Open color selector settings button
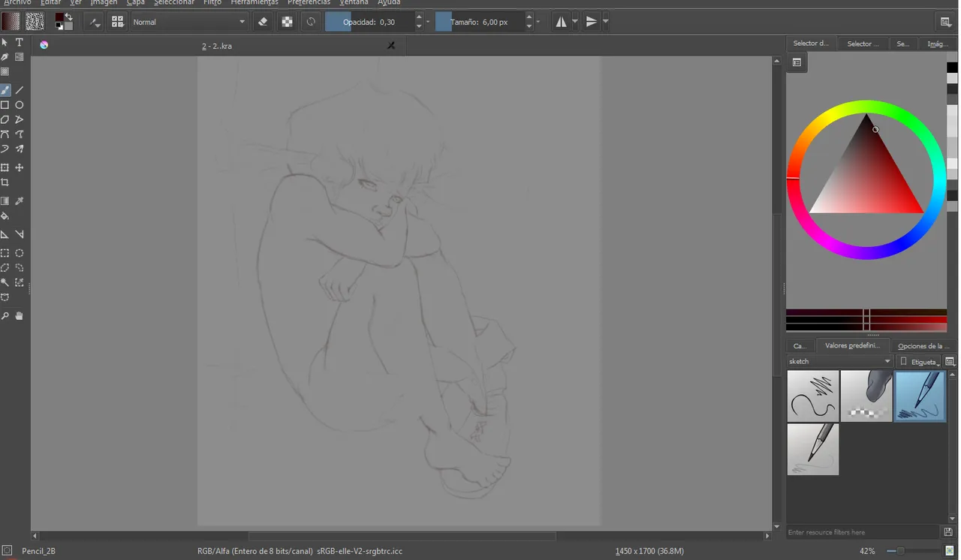Screen dimensions: 961x560 point(797,63)
